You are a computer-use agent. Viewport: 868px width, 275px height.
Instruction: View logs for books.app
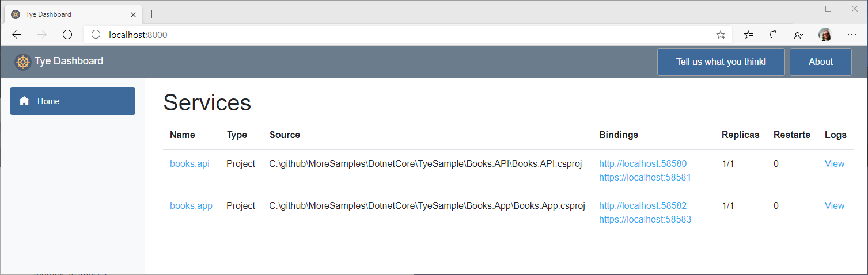pos(834,205)
